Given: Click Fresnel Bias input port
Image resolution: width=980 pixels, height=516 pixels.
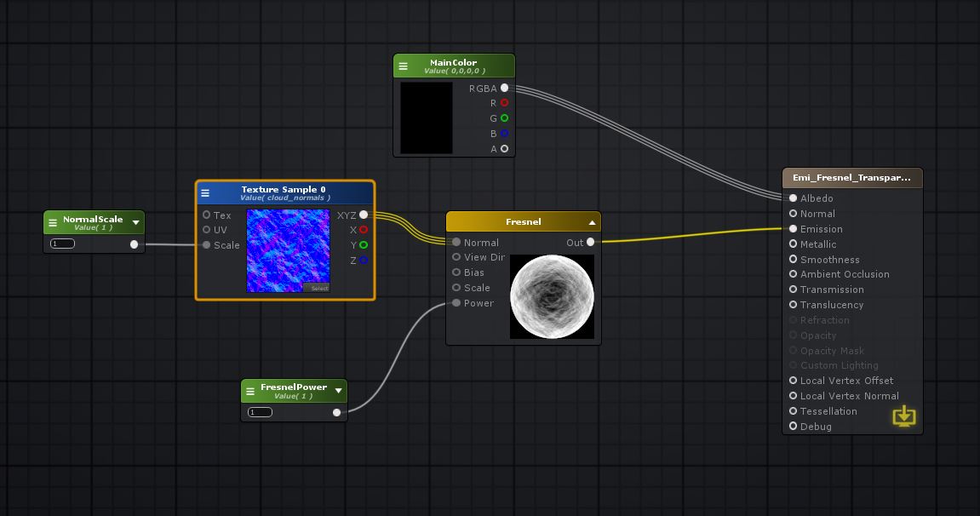Looking at the screenshot, I should click(456, 272).
